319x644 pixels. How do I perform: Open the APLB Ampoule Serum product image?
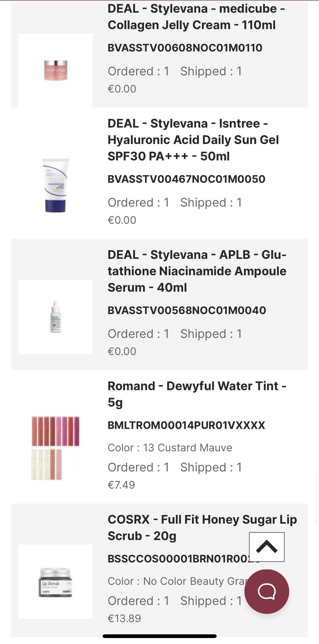point(56,317)
